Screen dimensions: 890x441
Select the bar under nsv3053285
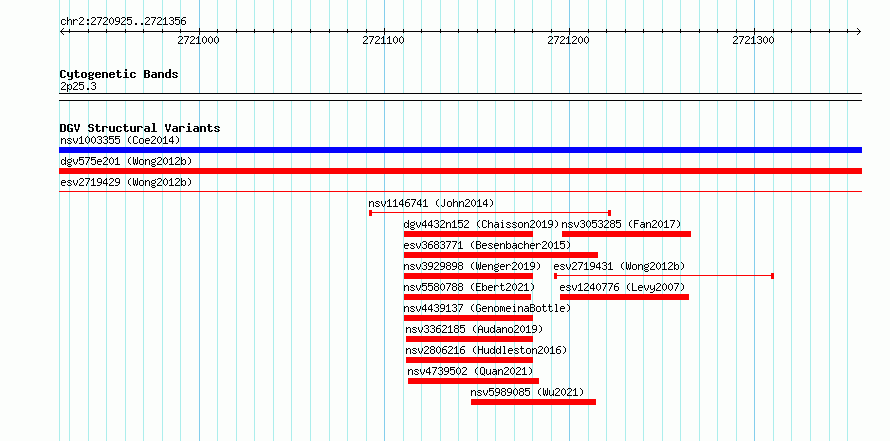click(626, 234)
